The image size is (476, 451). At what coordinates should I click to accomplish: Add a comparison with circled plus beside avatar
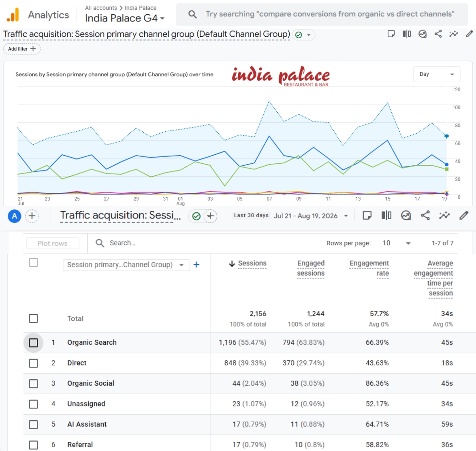pos(32,216)
